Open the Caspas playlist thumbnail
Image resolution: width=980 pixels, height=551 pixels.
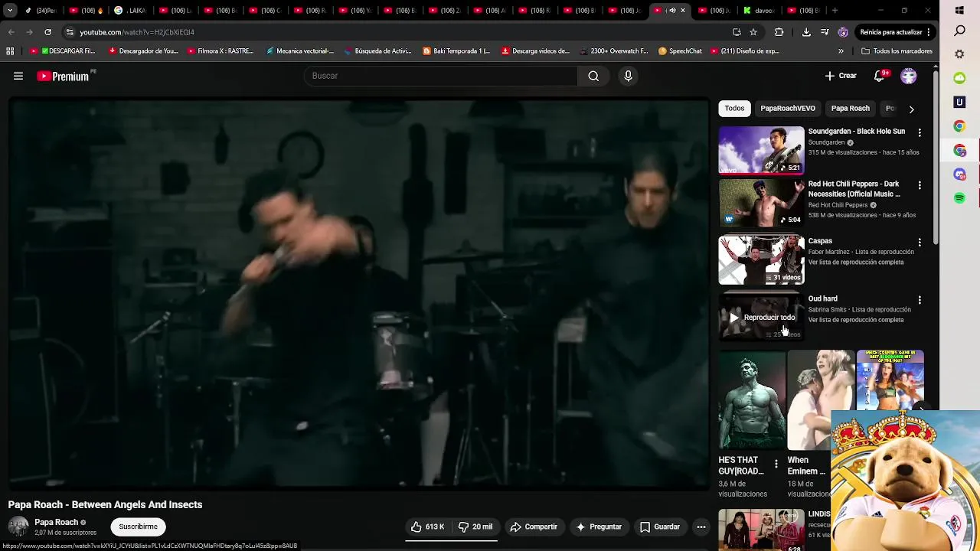(x=761, y=259)
